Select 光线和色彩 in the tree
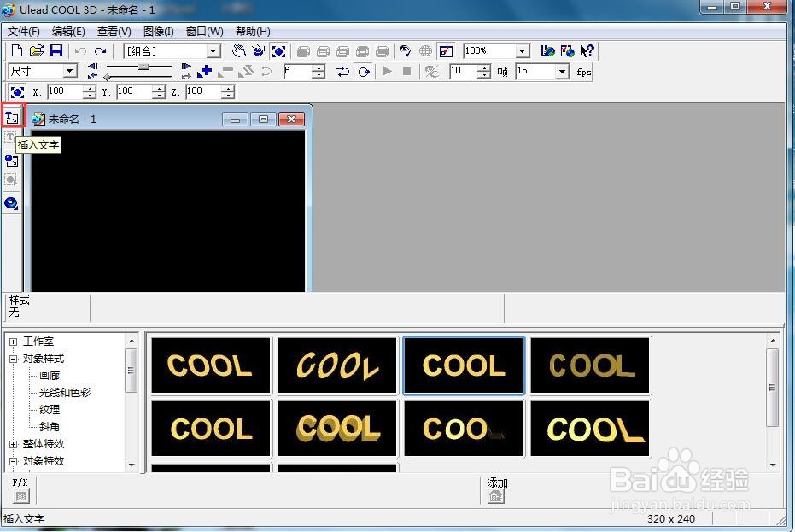Image resolution: width=795 pixels, height=532 pixels. (x=65, y=393)
